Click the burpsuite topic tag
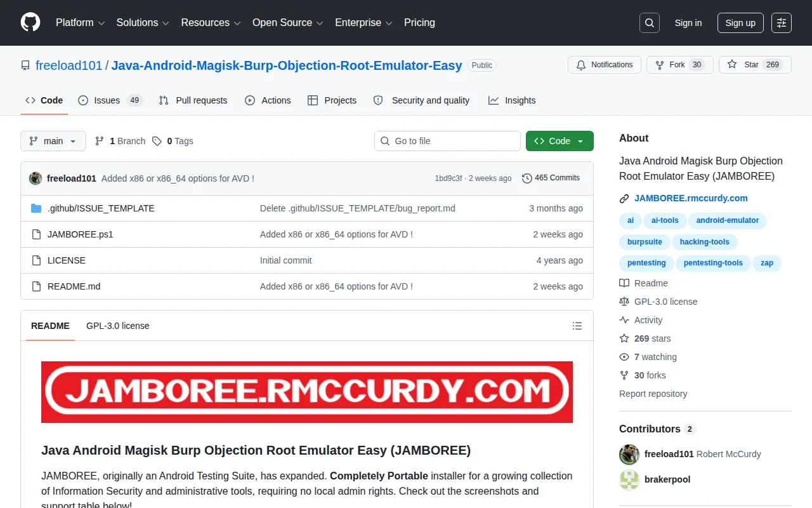 click(x=645, y=242)
